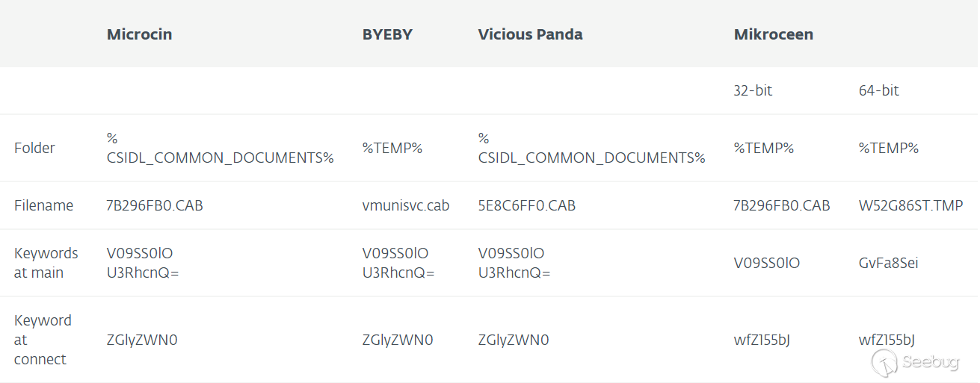Click the GvFa8Sei keyword cell
980x383 pixels.
coord(889,263)
